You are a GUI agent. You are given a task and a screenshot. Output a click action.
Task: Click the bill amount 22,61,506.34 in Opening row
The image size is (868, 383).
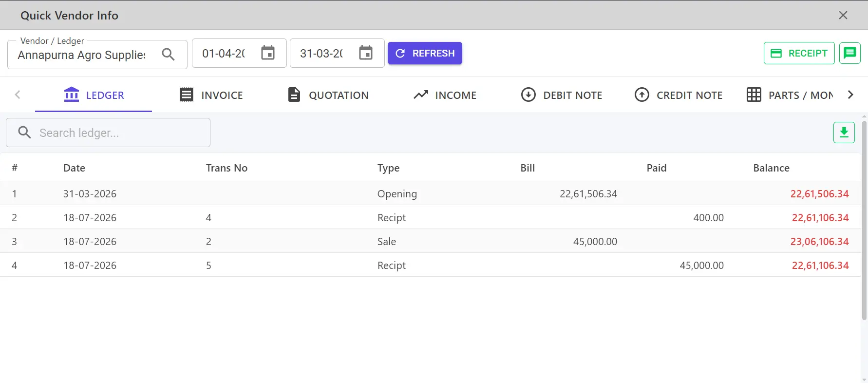[x=588, y=194]
